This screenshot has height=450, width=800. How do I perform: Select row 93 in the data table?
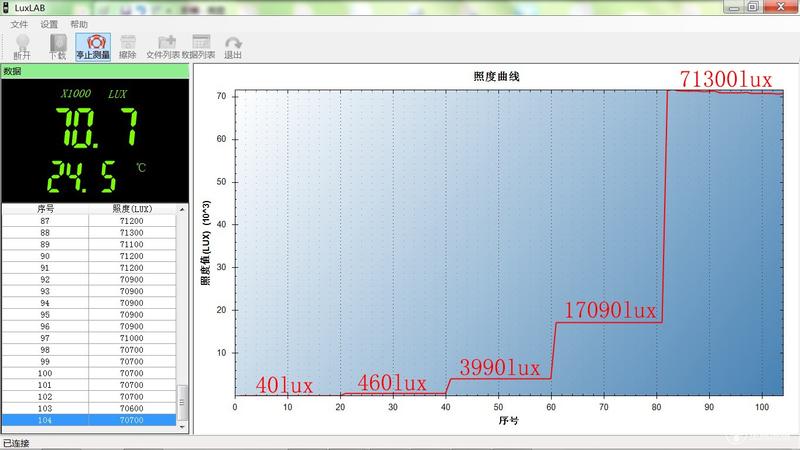[x=89, y=291]
